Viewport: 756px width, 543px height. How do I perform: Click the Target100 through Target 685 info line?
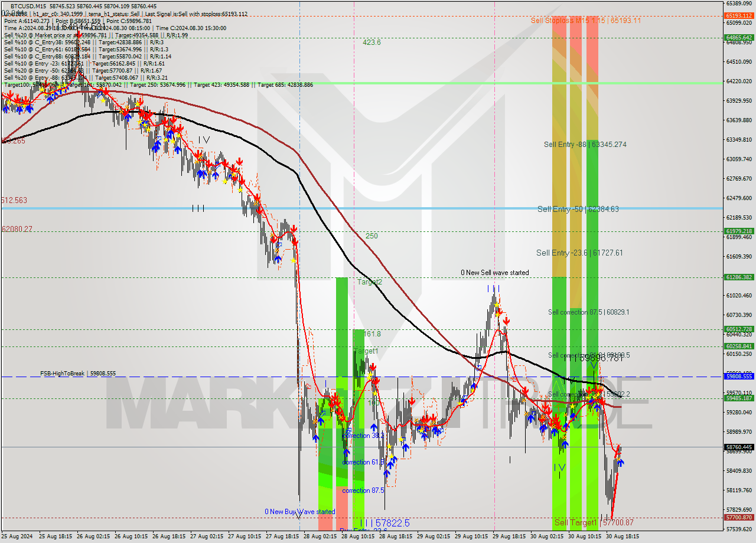pyautogui.click(x=158, y=84)
